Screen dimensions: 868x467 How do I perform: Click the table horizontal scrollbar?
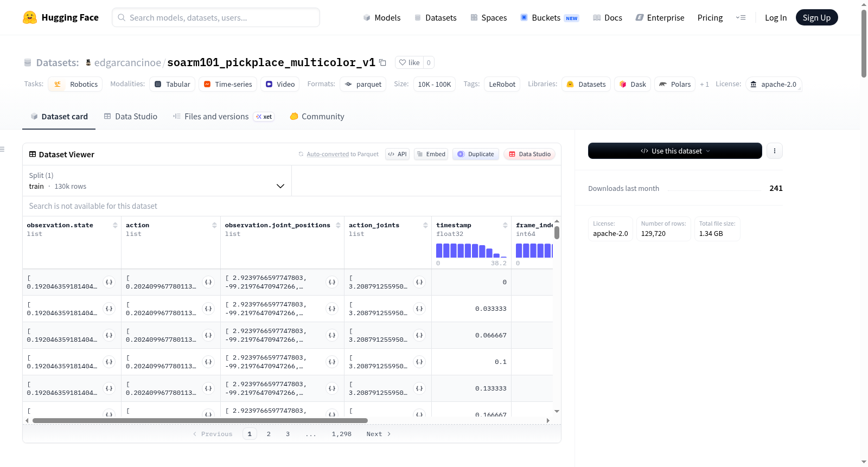(x=200, y=420)
